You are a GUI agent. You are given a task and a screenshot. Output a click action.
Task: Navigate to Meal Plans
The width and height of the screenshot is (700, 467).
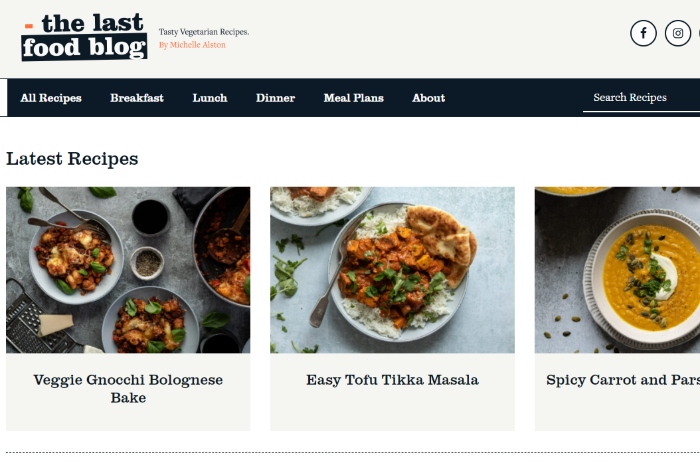354,98
